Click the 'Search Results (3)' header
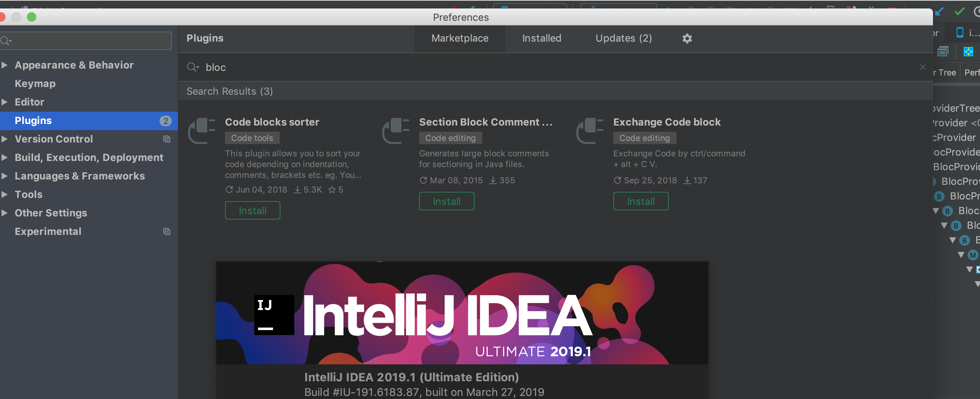 click(x=230, y=91)
